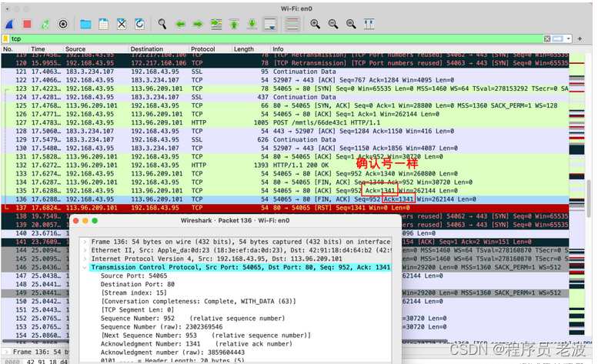Open recent display filters dropdown
Viewport: 598px width, 364px height.
point(569,38)
